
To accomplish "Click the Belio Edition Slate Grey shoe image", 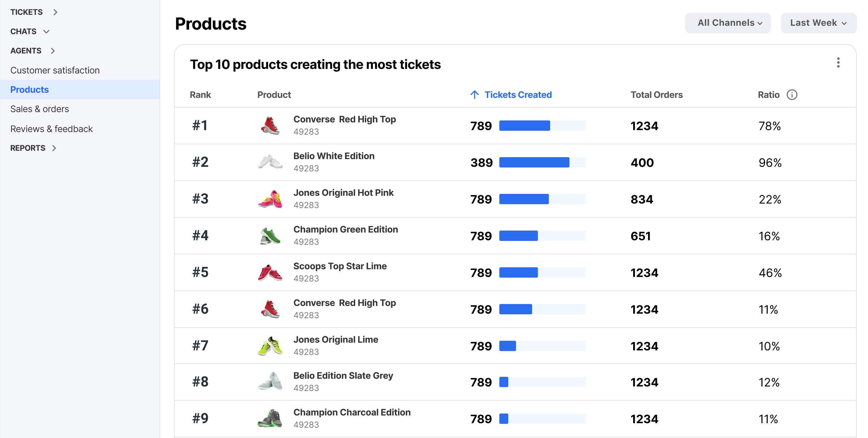I will coord(270,382).
